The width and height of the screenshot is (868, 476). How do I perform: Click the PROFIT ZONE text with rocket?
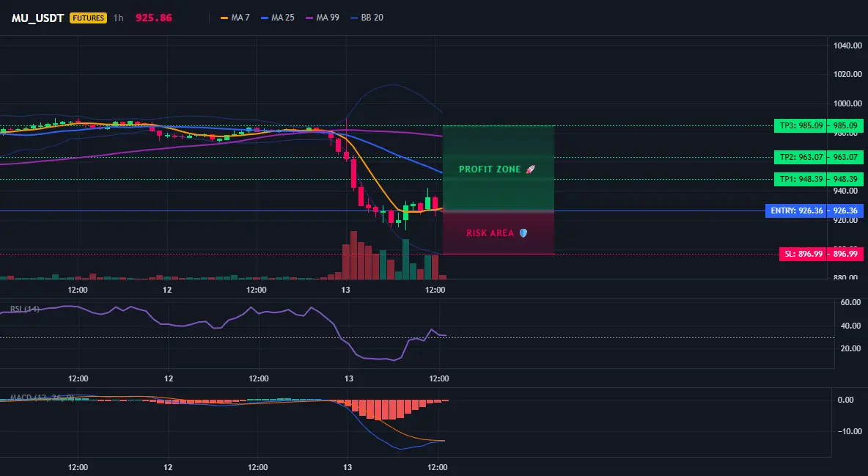pos(497,169)
